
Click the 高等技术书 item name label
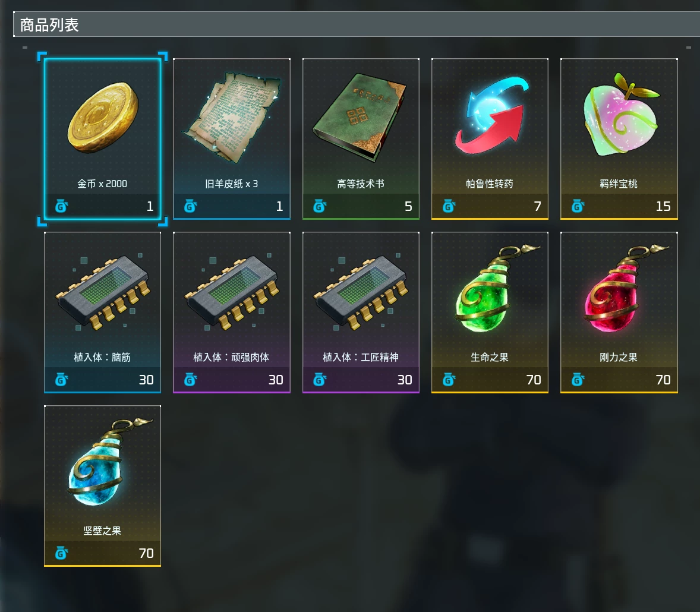[361, 184]
